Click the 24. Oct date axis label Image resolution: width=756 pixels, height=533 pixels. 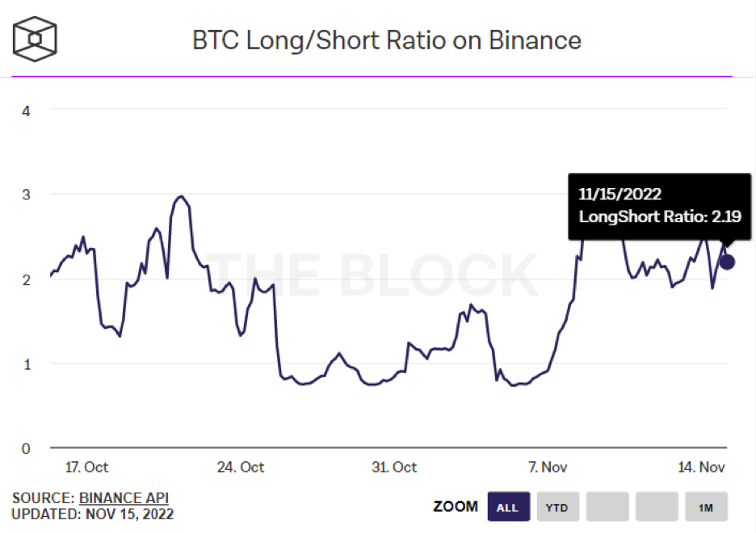[x=241, y=467]
